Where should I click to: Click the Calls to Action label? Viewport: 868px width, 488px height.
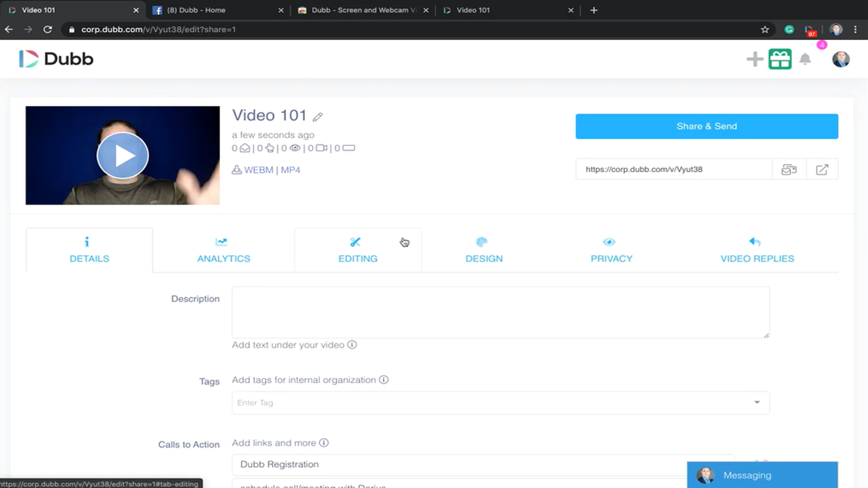(189, 445)
